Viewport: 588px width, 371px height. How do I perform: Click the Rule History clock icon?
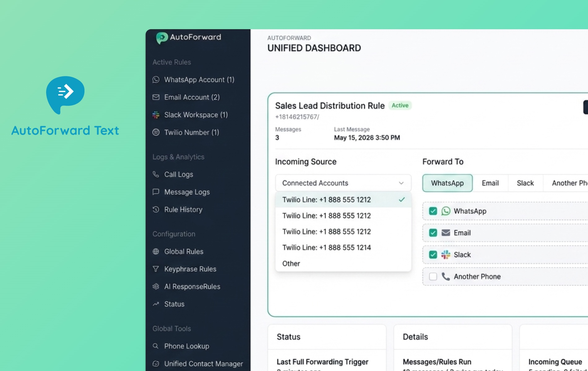pos(156,210)
